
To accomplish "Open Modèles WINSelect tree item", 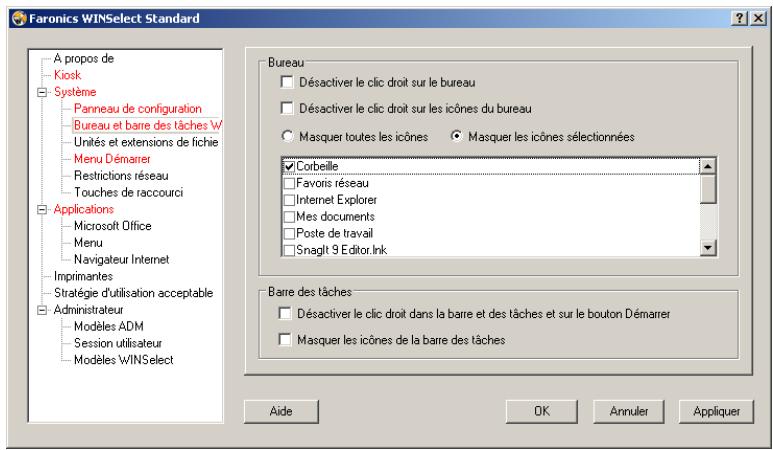I will pos(123,360).
